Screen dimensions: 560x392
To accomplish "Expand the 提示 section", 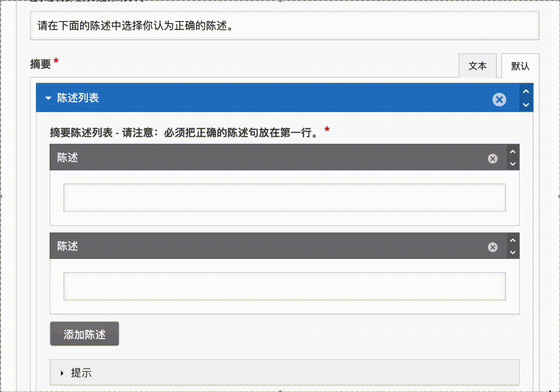I will (x=61, y=373).
